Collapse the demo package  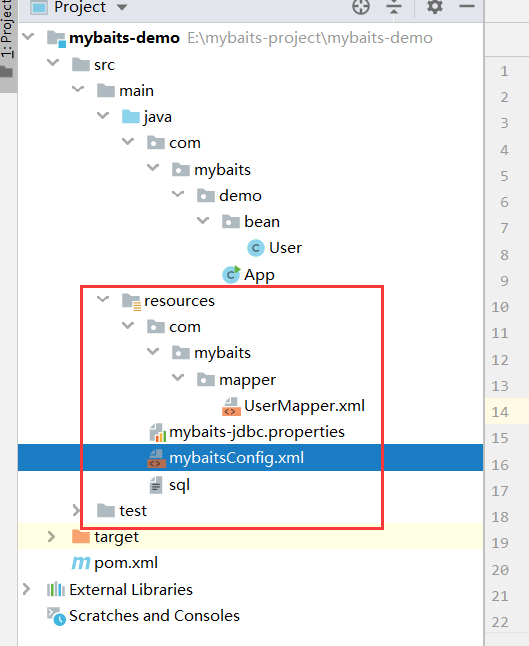(x=178, y=194)
